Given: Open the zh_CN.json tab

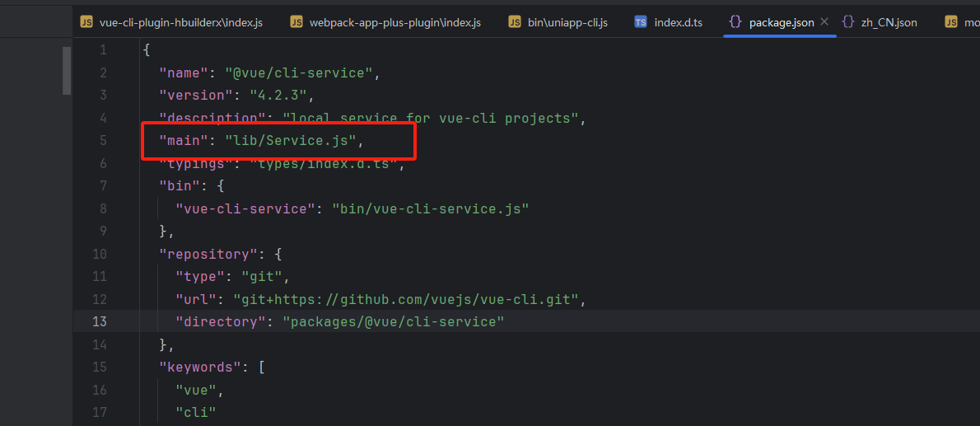Looking at the screenshot, I should coord(889,22).
